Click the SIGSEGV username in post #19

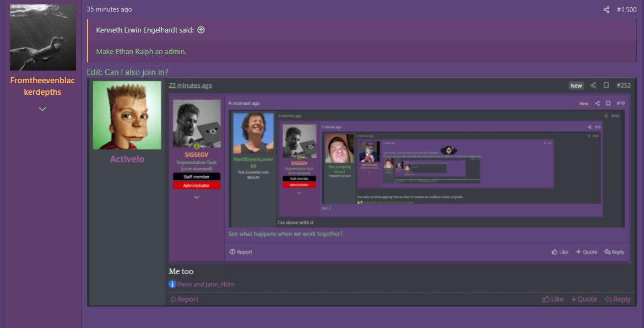(196, 154)
